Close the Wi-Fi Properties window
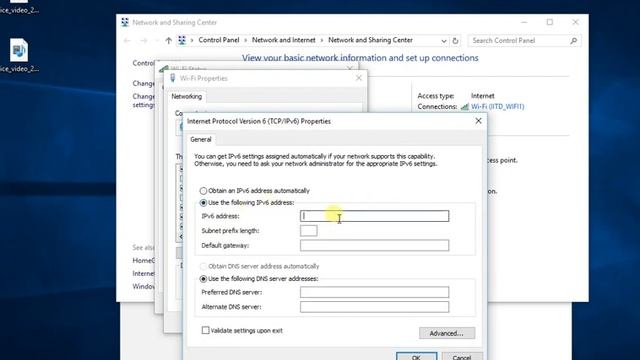Image resolution: width=640 pixels, height=360 pixels. click(x=359, y=78)
